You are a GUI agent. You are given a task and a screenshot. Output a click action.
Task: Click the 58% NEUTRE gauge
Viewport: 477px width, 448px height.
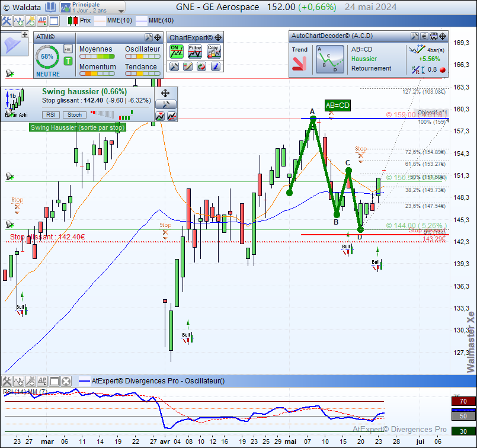47,57
